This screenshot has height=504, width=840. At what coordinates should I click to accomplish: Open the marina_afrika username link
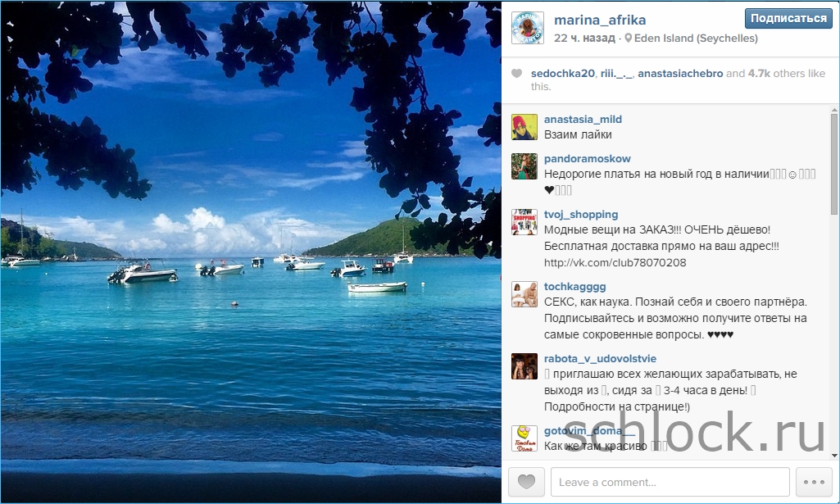click(599, 20)
